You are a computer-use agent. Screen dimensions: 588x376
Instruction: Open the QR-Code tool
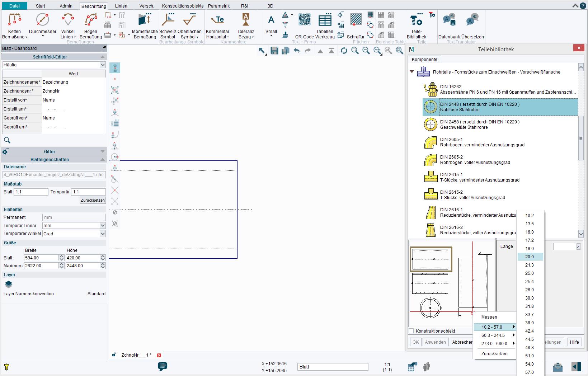click(x=304, y=20)
